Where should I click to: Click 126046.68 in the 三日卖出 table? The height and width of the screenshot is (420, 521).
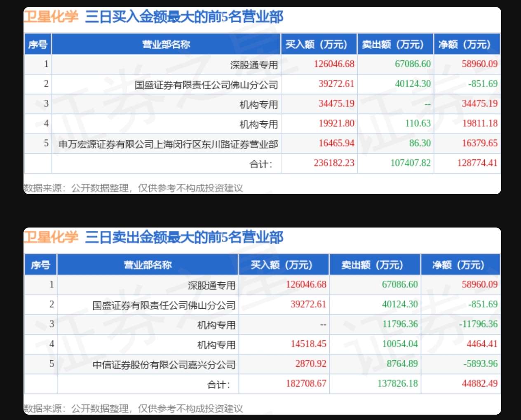(306, 284)
